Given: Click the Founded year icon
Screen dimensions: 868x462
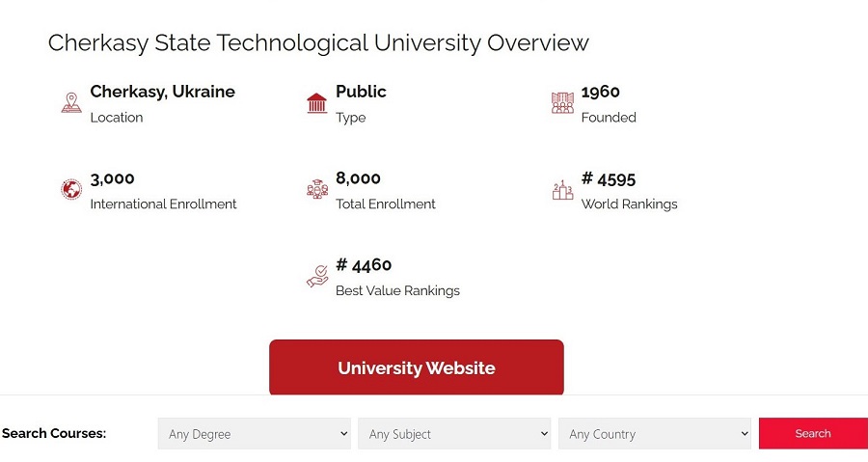Looking at the screenshot, I should 562,103.
